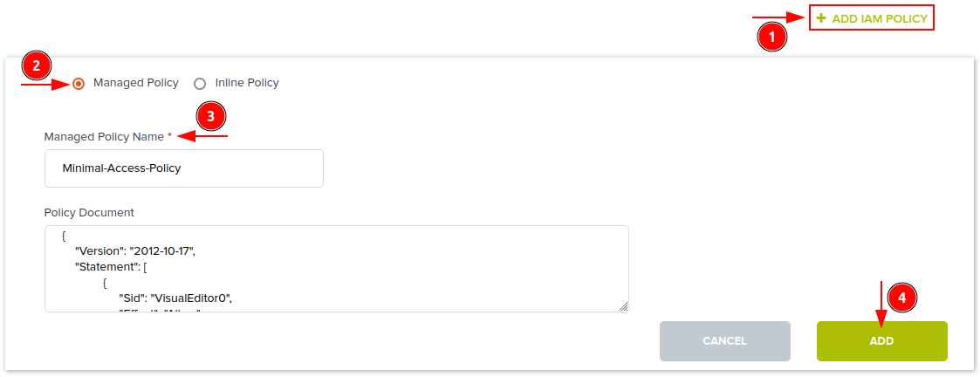Image resolution: width=980 pixels, height=377 pixels.
Task: Click the red arrow pointing down at ADD
Action: (x=881, y=302)
